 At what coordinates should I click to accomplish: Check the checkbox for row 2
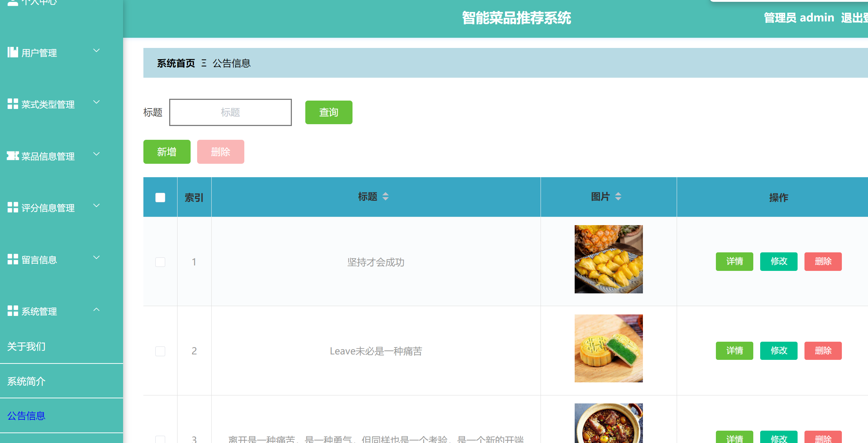pos(160,351)
